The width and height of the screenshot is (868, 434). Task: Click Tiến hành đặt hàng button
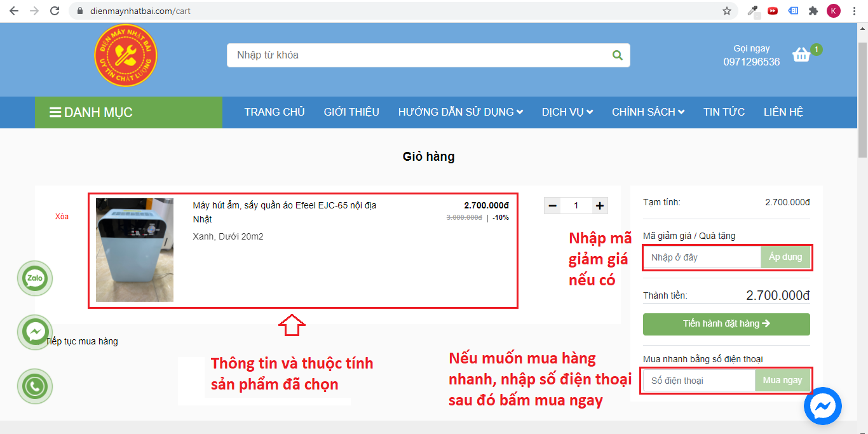pos(726,323)
